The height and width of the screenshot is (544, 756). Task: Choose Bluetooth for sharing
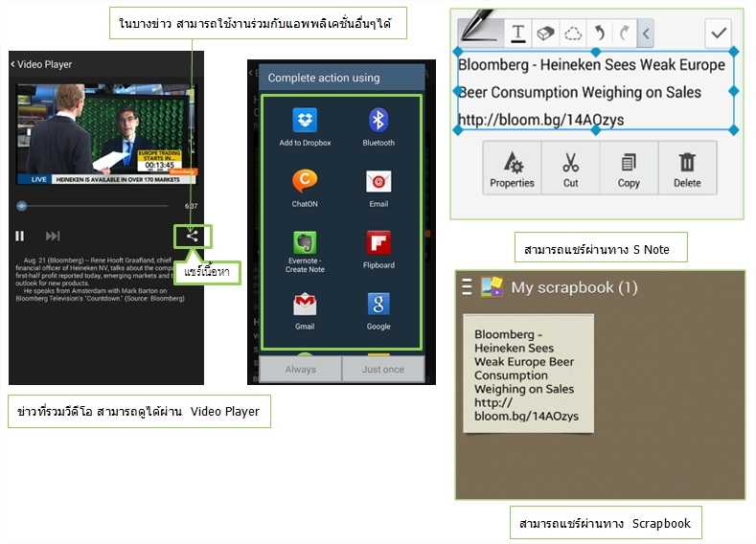(x=378, y=127)
